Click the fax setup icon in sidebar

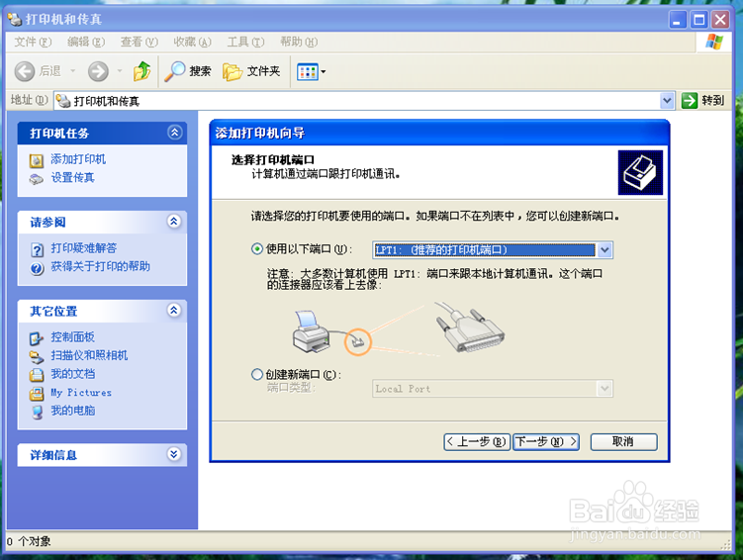37,179
